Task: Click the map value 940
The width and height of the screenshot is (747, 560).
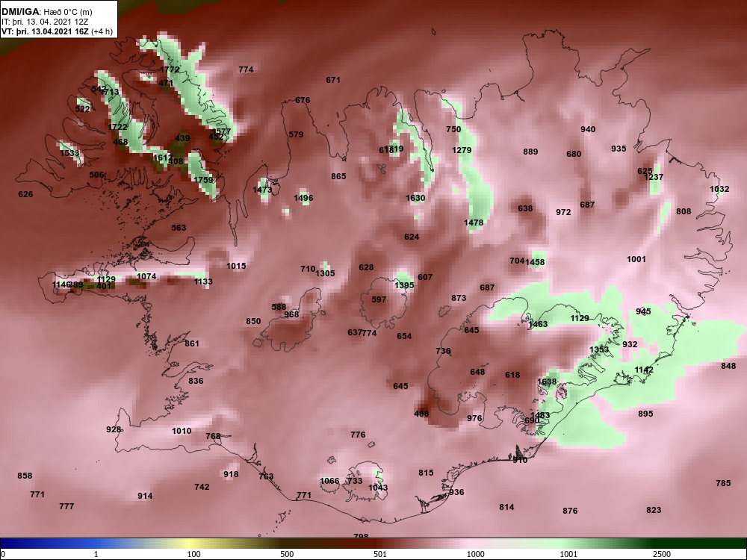Action: [588, 129]
